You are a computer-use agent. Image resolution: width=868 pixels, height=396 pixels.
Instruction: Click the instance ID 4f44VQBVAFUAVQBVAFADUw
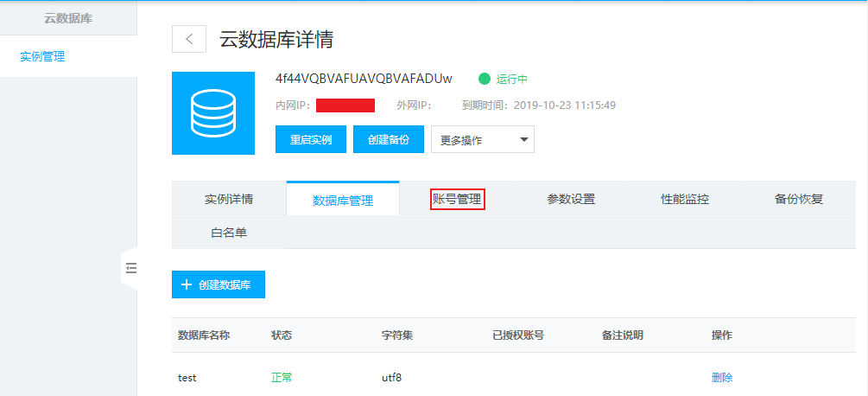pyautogui.click(x=364, y=79)
